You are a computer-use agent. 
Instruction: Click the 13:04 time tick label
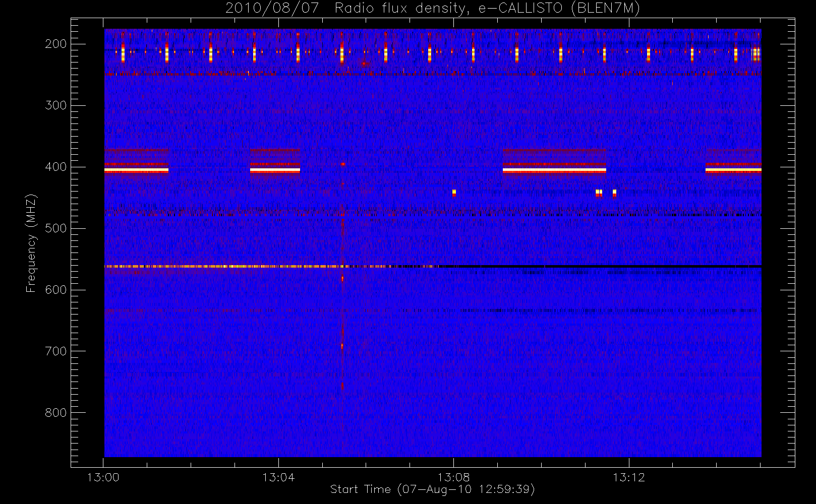[x=278, y=477]
